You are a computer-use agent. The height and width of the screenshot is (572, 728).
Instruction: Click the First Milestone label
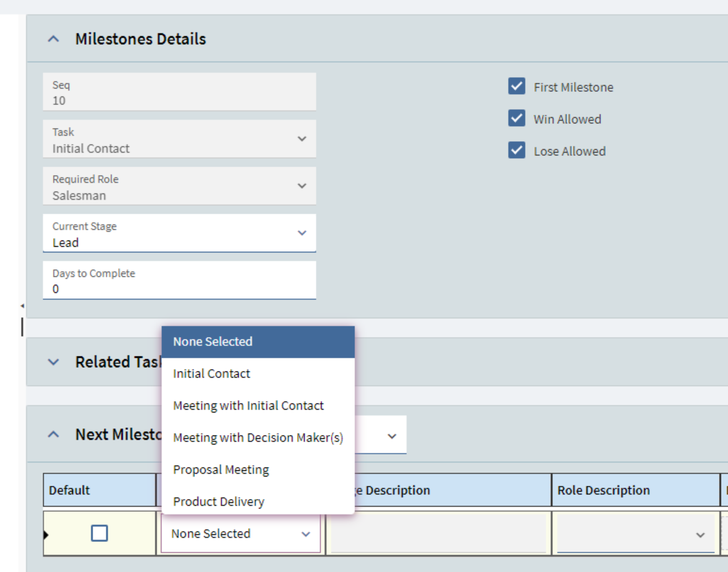coord(574,87)
